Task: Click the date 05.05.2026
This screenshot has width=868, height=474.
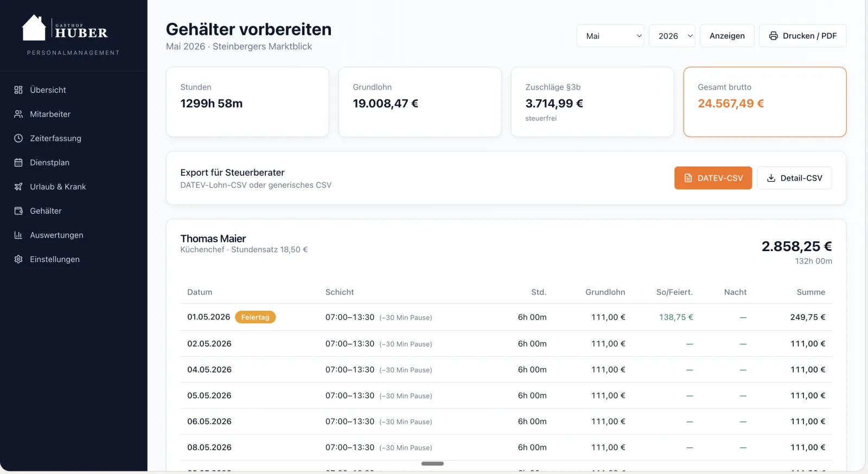Action: tap(209, 396)
